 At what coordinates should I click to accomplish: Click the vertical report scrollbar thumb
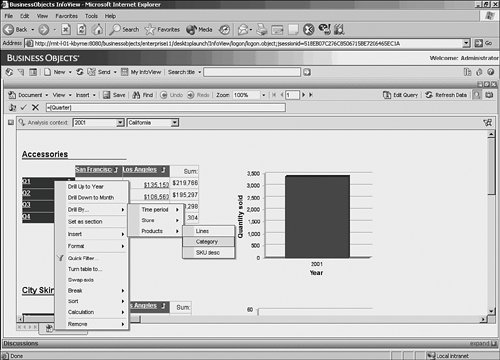(491, 167)
